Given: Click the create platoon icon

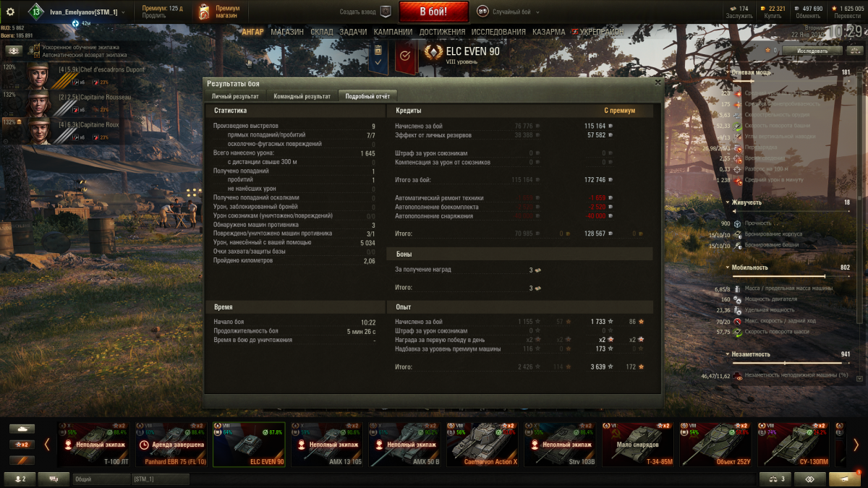Looking at the screenshot, I should [x=386, y=12].
